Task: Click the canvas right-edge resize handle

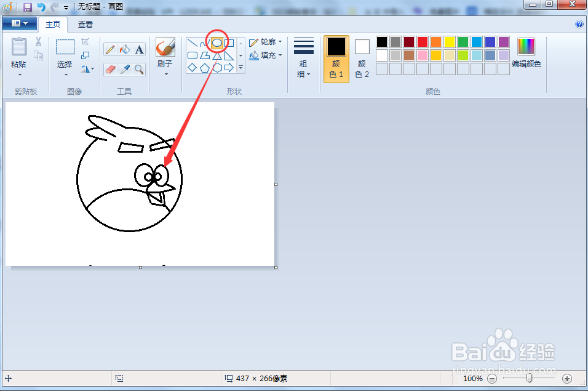Action: click(x=276, y=184)
